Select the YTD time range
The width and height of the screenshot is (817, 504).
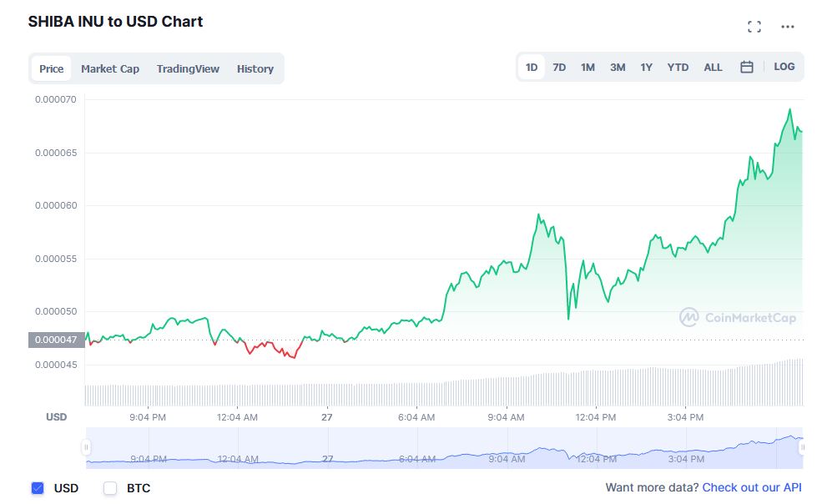point(678,67)
